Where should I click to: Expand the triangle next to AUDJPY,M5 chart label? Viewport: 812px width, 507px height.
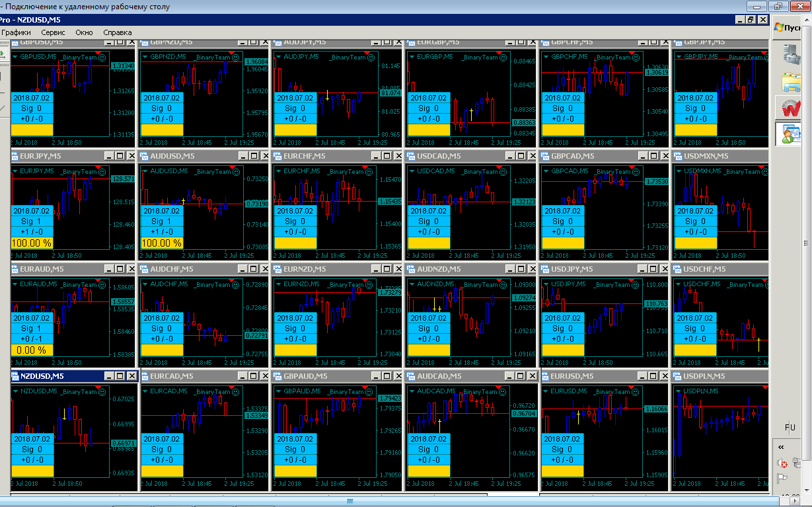[278, 57]
